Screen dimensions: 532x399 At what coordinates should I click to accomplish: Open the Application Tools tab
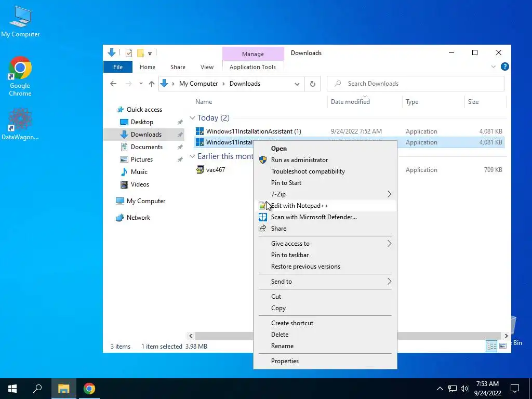pyautogui.click(x=253, y=67)
